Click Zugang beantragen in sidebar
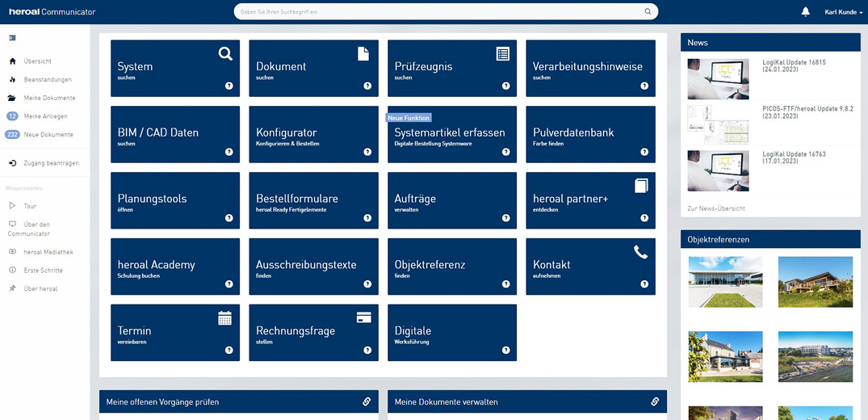 click(x=51, y=163)
